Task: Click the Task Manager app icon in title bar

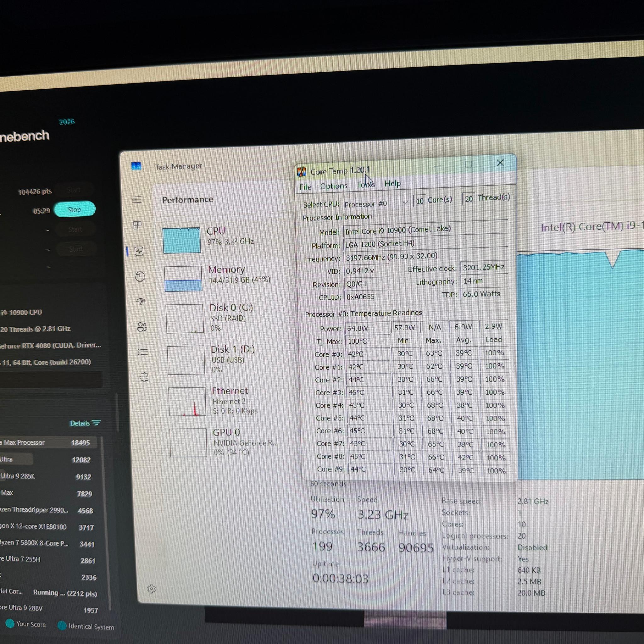Action: (x=136, y=166)
